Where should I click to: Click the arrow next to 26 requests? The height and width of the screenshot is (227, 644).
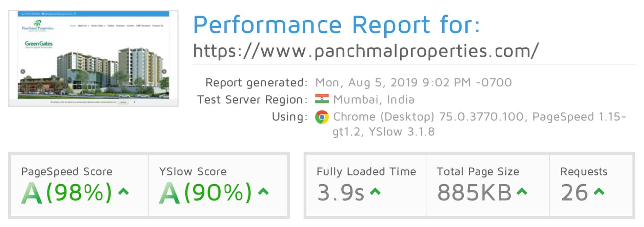click(x=599, y=192)
